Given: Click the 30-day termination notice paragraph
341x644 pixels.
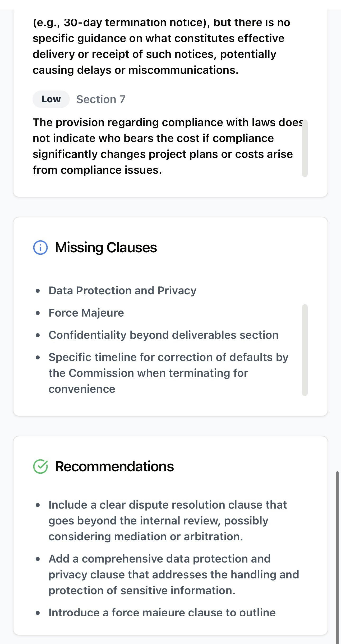Looking at the screenshot, I should pos(161,46).
